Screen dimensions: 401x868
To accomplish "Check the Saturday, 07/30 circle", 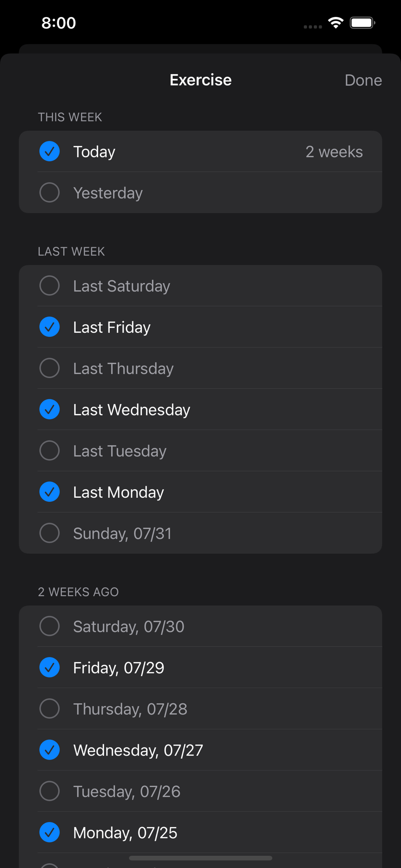I will pyautogui.click(x=49, y=627).
